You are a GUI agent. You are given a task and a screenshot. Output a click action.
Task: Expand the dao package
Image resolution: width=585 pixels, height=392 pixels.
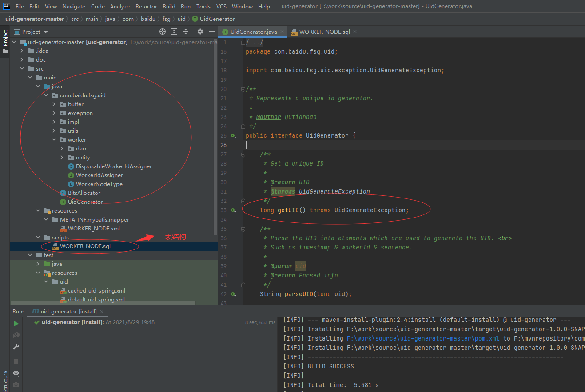pyautogui.click(x=62, y=149)
